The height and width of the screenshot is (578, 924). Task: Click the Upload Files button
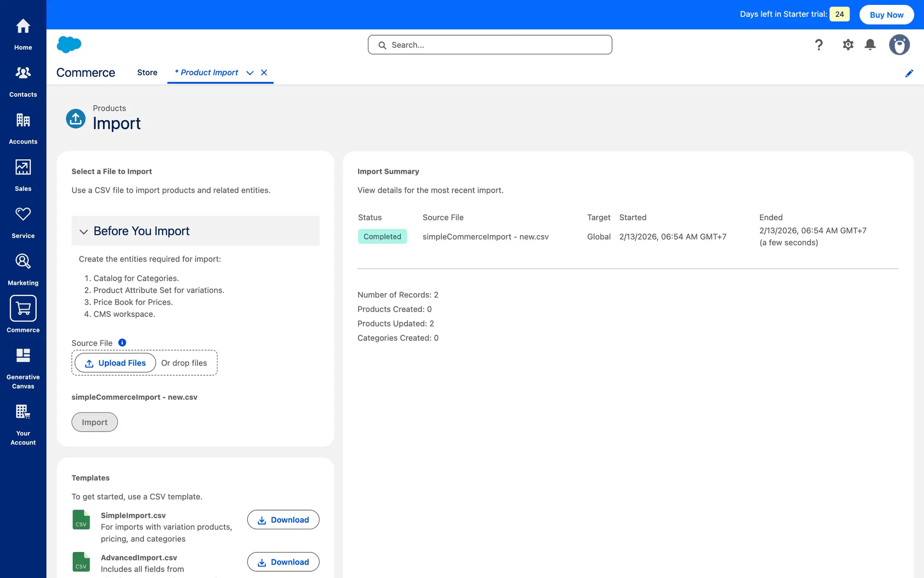click(x=115, y=363)
